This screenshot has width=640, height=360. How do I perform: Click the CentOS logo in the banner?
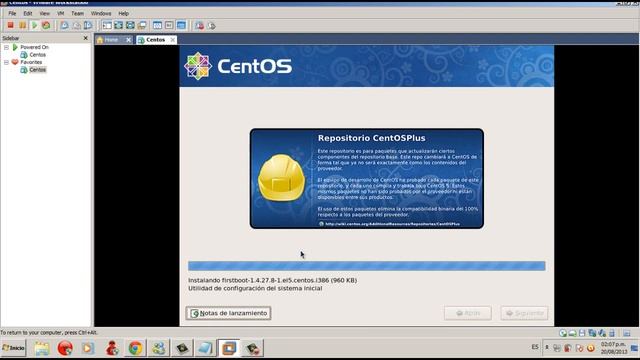pos(238,66)
